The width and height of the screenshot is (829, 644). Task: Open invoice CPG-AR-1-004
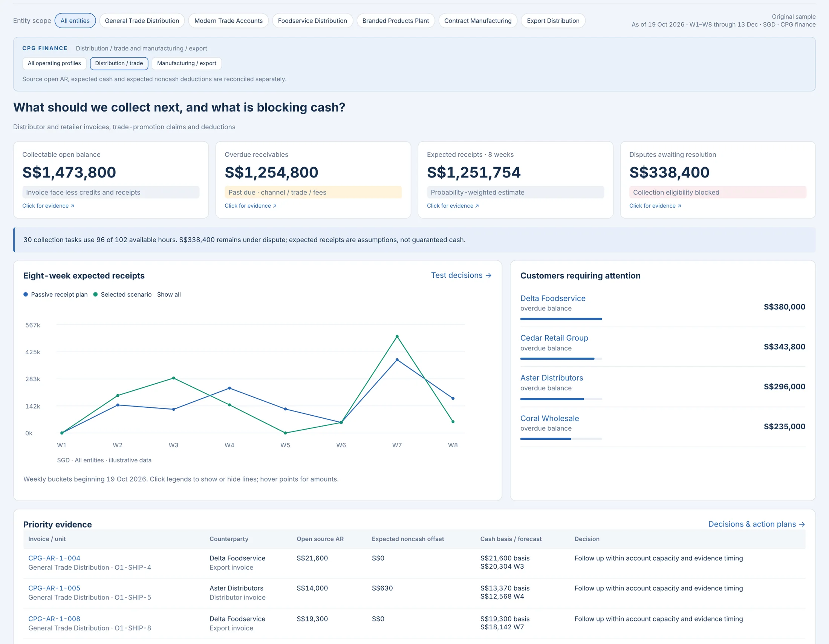[x=54, y=558]
